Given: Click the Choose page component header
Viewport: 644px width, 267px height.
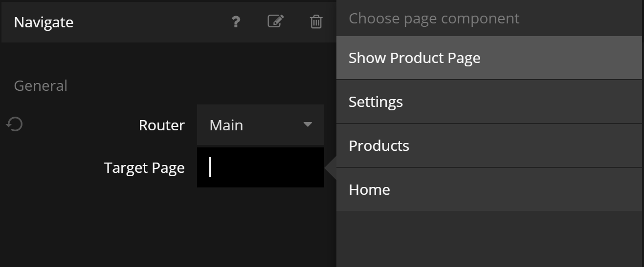Looking at the screenshot, I should pyautogui.click(x=434, y=19).
